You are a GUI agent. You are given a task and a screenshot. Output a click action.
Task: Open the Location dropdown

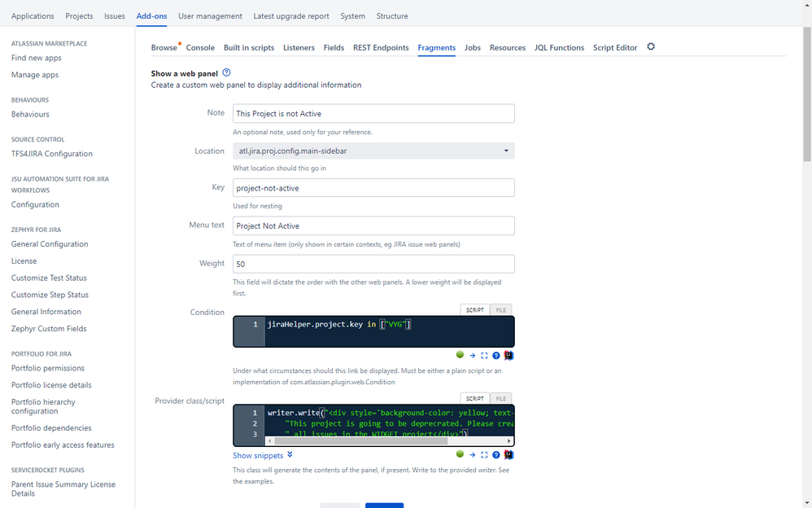373,151
